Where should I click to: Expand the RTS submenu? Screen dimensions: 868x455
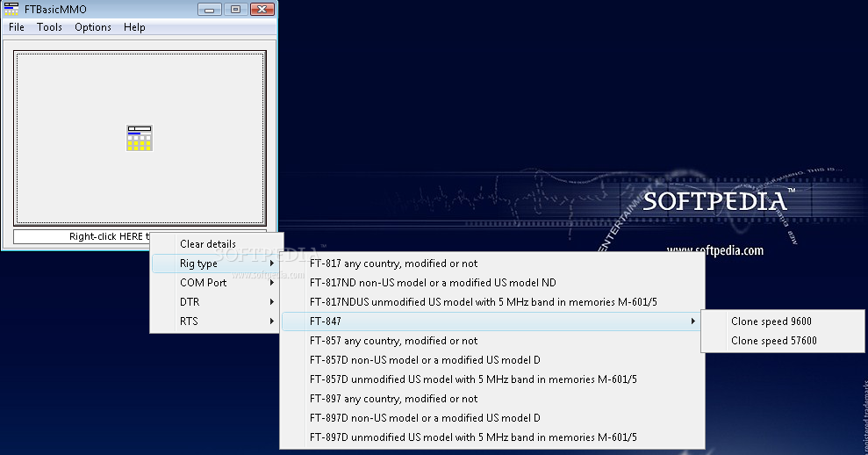click(x=217, y=321)
